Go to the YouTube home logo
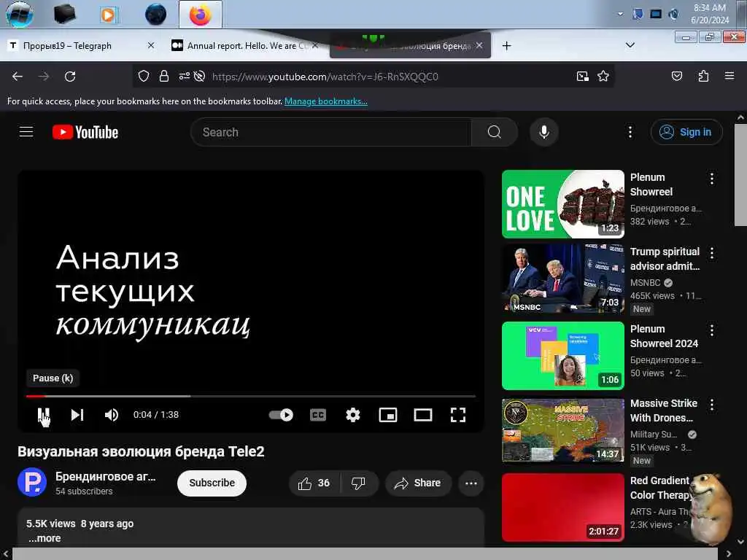747x560 pixels. tap(85, 132)
